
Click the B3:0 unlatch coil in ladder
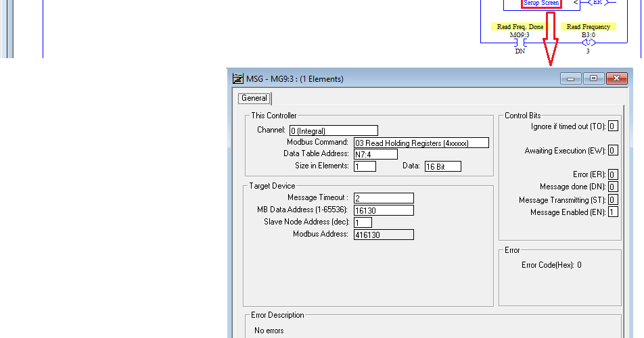588,43
